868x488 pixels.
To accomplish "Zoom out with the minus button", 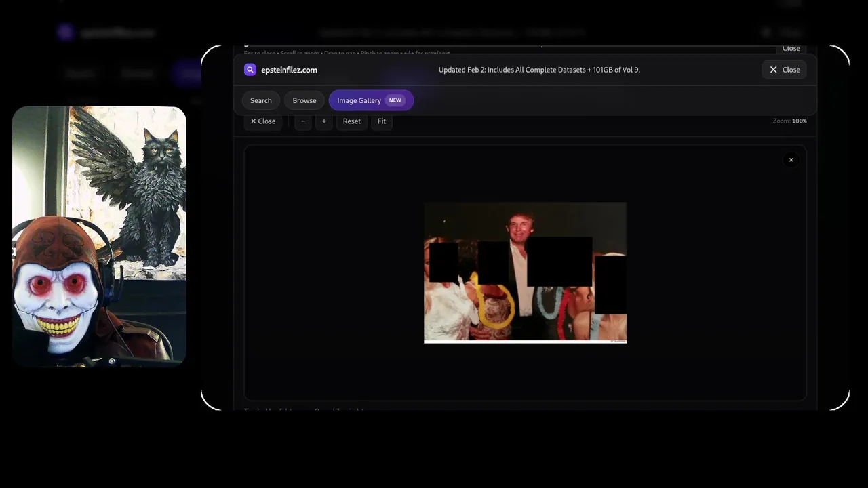I will [x=303, y=121].
